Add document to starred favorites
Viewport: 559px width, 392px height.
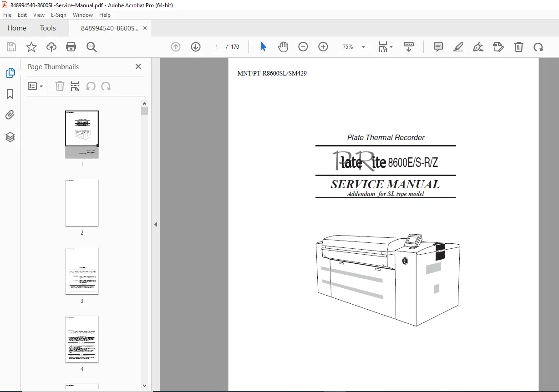click(x=31, y=47)
